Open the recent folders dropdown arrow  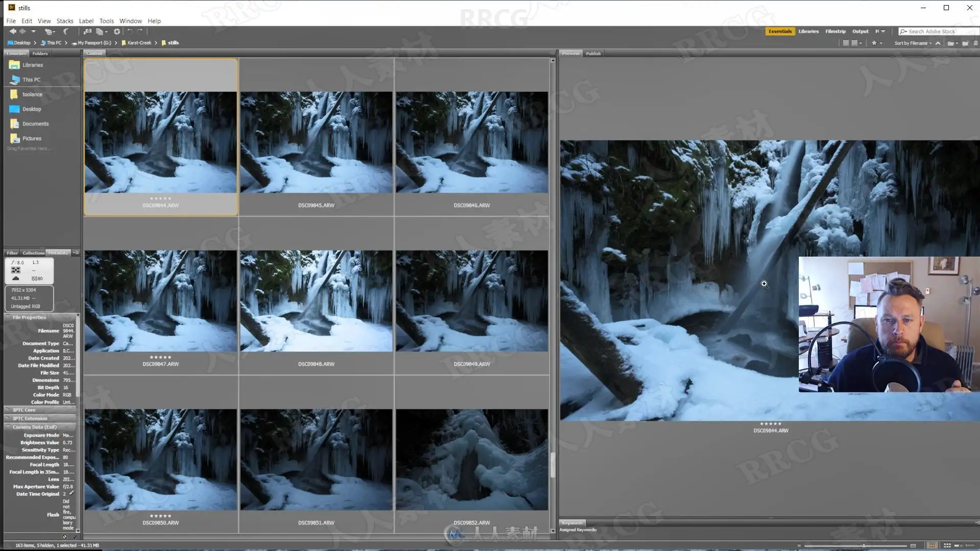34,32
